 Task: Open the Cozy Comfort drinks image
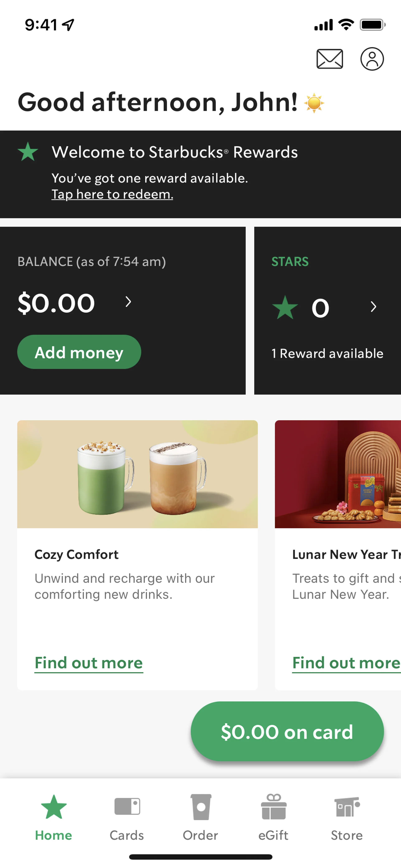(137, 474)
